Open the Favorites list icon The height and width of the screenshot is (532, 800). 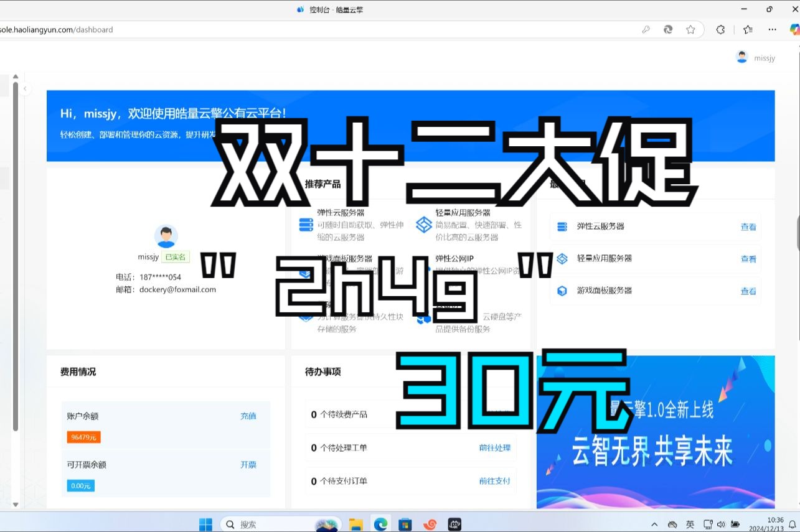[748, 29]
